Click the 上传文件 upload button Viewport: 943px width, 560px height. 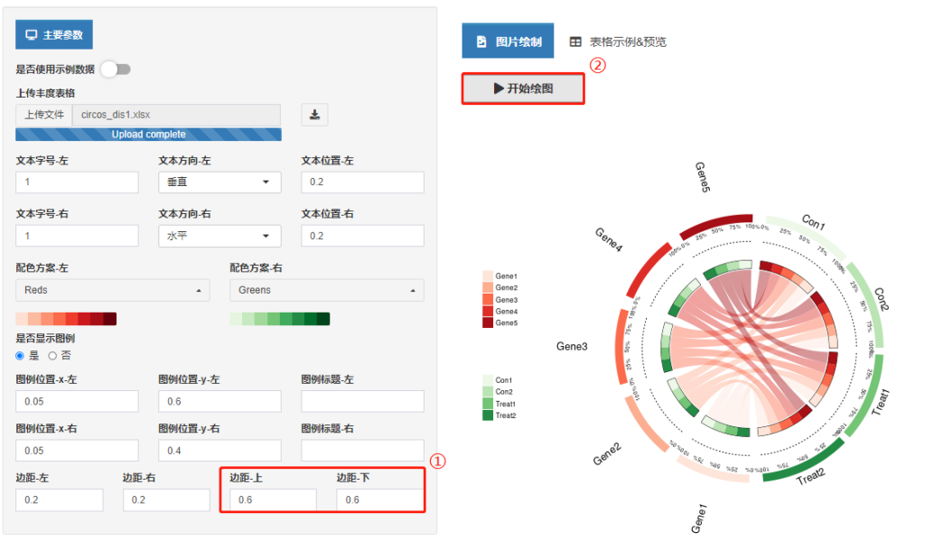pyautogui.click(x=44, y=115)
